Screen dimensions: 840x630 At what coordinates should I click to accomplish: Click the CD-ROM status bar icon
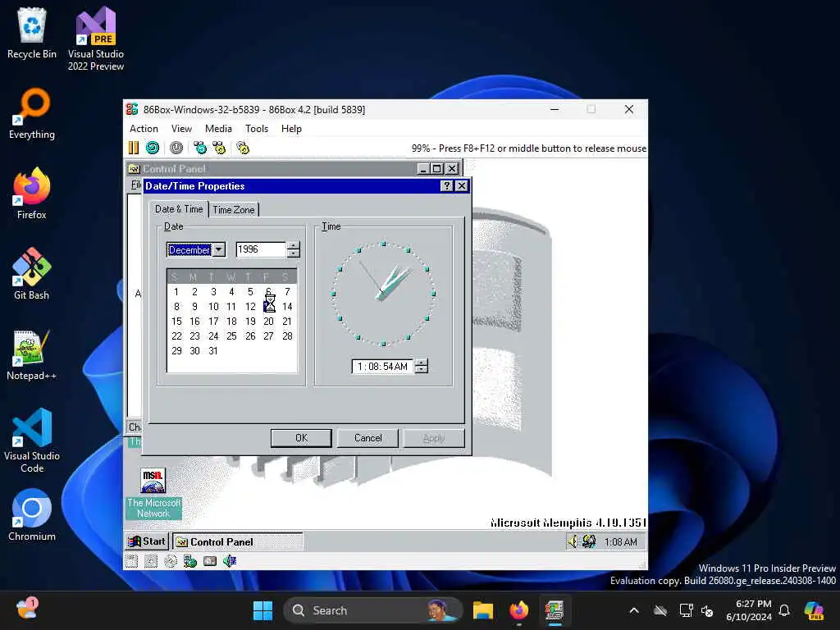171,561
